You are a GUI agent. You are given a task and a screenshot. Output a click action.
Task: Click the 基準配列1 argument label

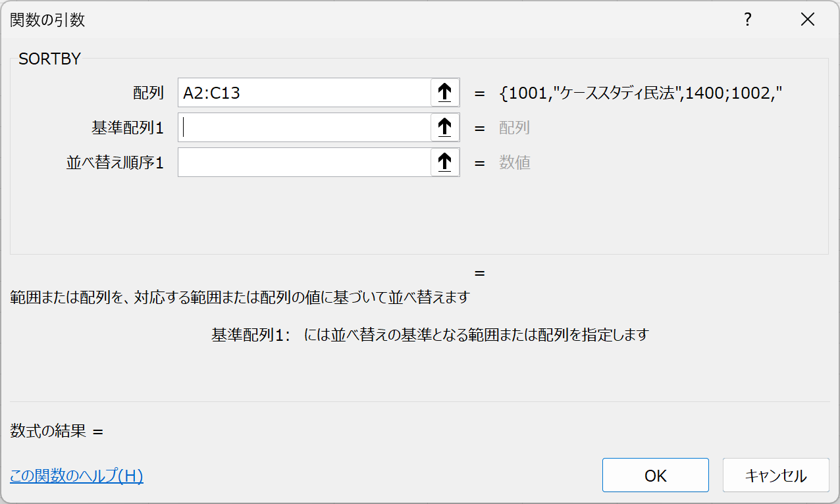128,128
